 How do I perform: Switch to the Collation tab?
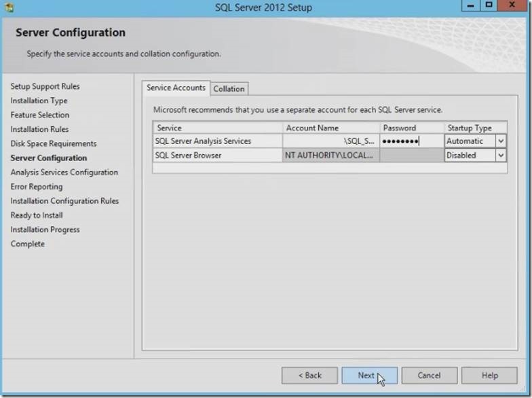pyautogui.click(x=229, y=89)
